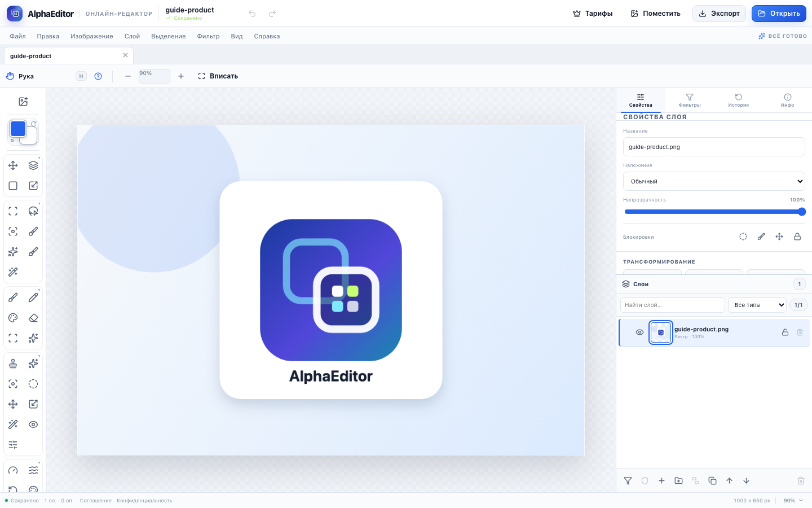Switch to the Инфо tab

click(788, 100)
